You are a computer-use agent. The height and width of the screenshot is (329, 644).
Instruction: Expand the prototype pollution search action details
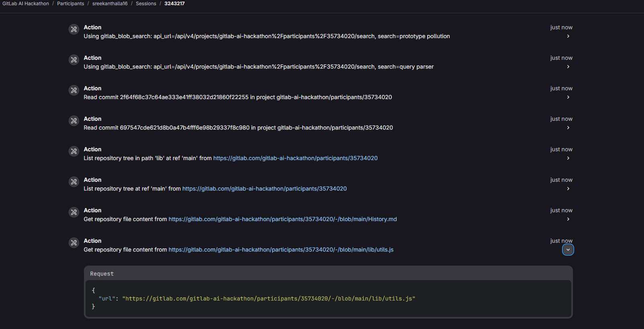point(568,36)
